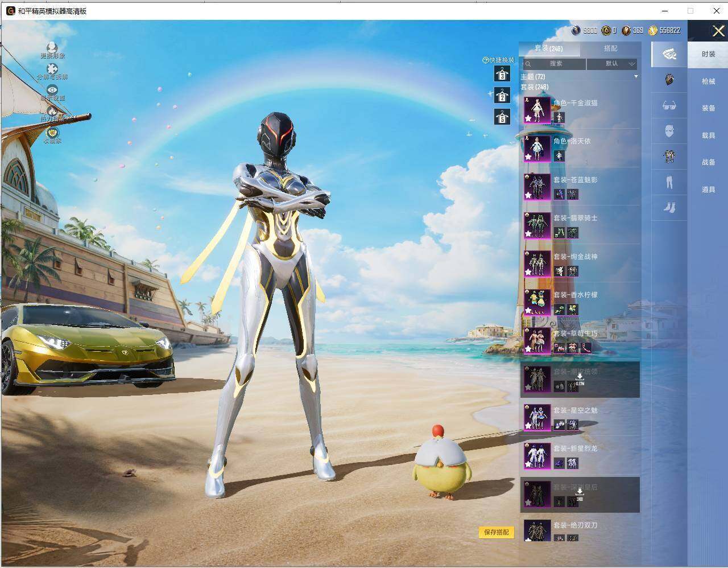Open the 更换形象 change avatar icon
Image resolution: width=728 pixels, height=568 pixels.
click(x=52, y=47)
